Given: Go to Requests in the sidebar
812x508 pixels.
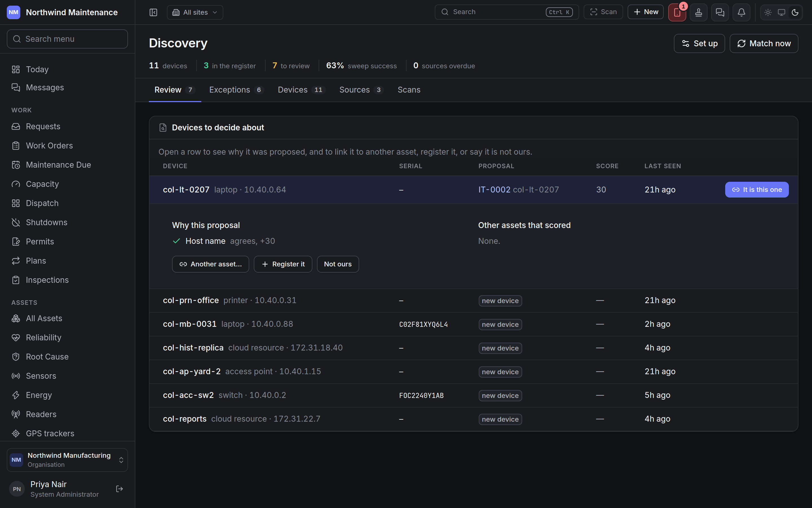Looking at the screenshot, I should (x=67, y=126).
